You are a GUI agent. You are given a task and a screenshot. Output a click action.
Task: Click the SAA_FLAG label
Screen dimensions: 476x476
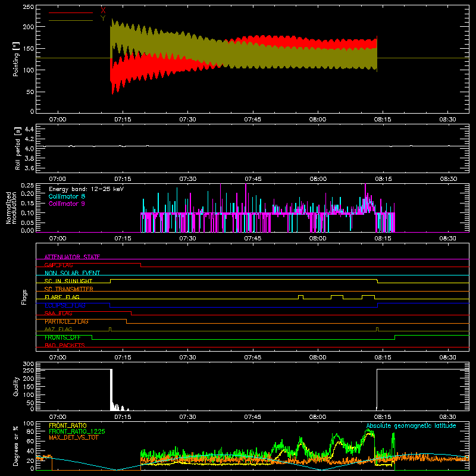coord(58,314)
